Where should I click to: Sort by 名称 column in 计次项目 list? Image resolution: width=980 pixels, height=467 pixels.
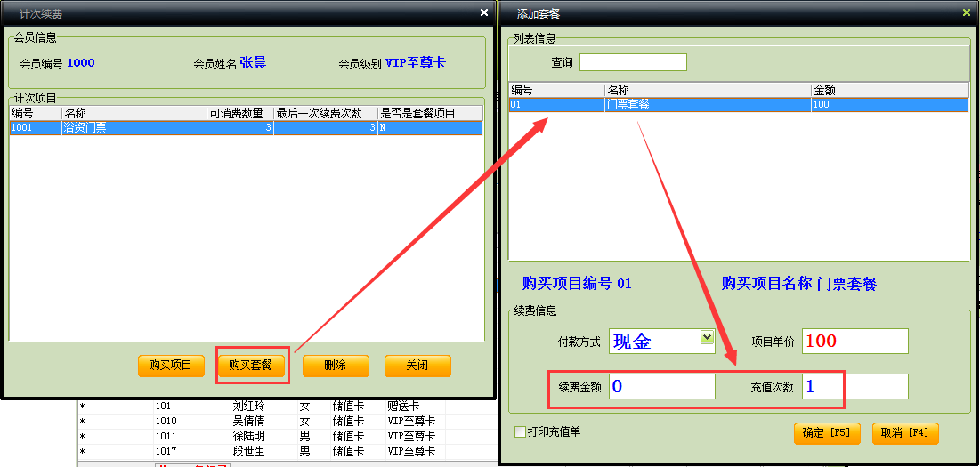point(134,113)
